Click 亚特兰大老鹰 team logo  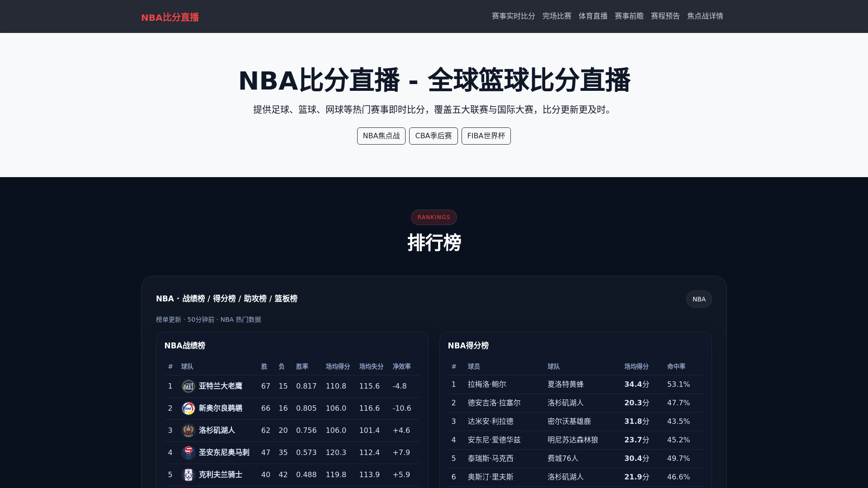point(188,386)
